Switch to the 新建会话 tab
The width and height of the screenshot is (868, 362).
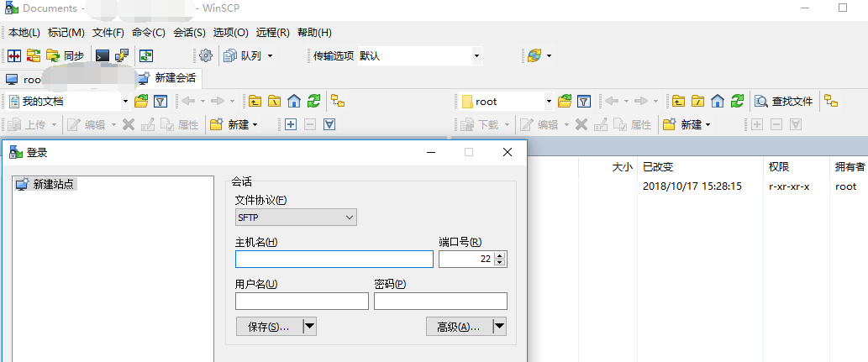(x=168, y=78)
